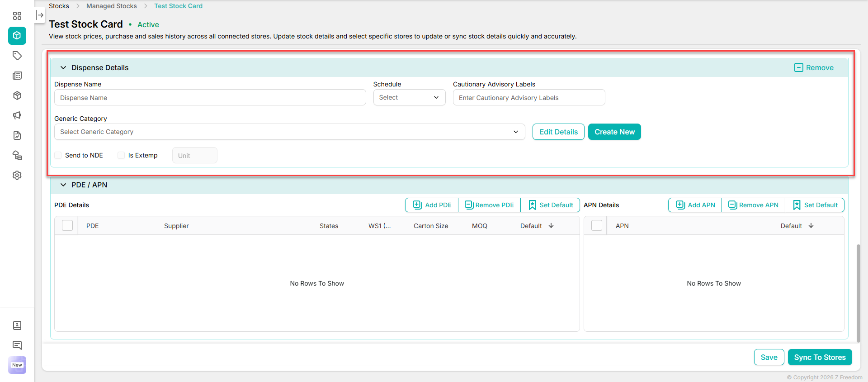Open the chat message icon in sidebar
The height and width of the screenshot is (382, 868).
click(17, 345)
